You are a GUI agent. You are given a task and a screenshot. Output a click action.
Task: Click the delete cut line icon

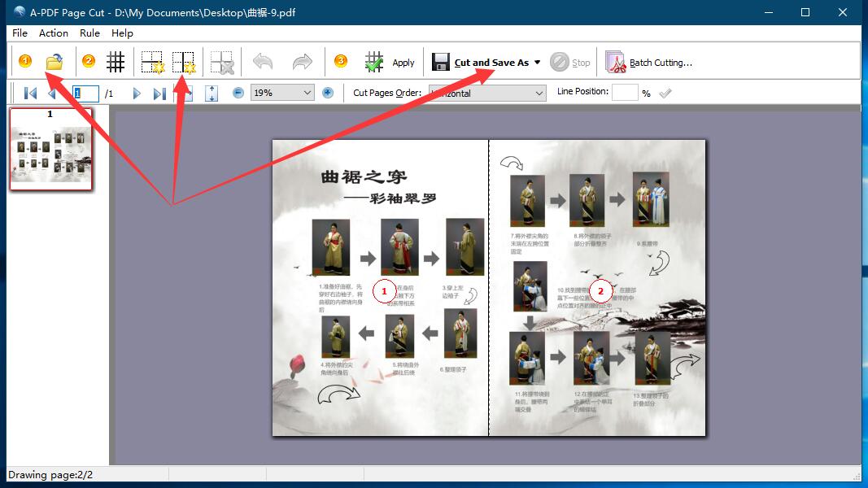(221, 62)
